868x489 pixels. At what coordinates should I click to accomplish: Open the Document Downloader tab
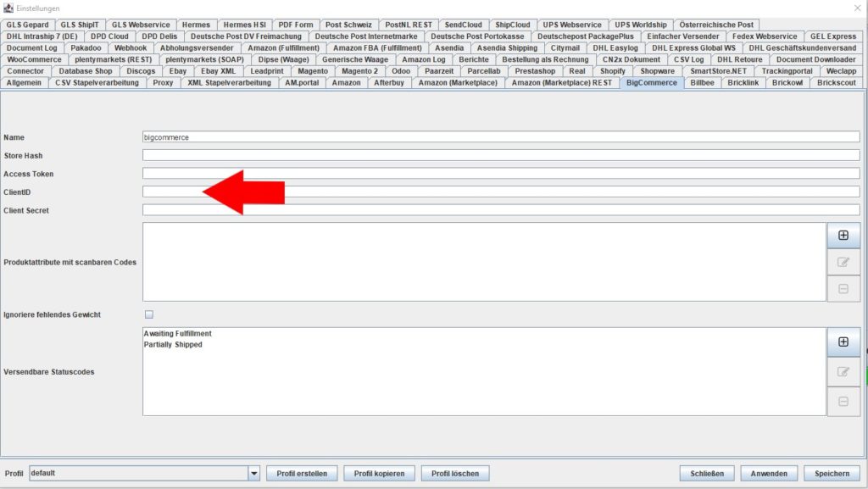[x=815, y=59]
